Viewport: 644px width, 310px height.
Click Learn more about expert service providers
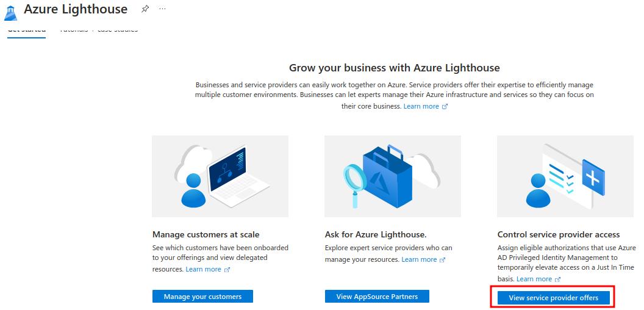(419, 259)
